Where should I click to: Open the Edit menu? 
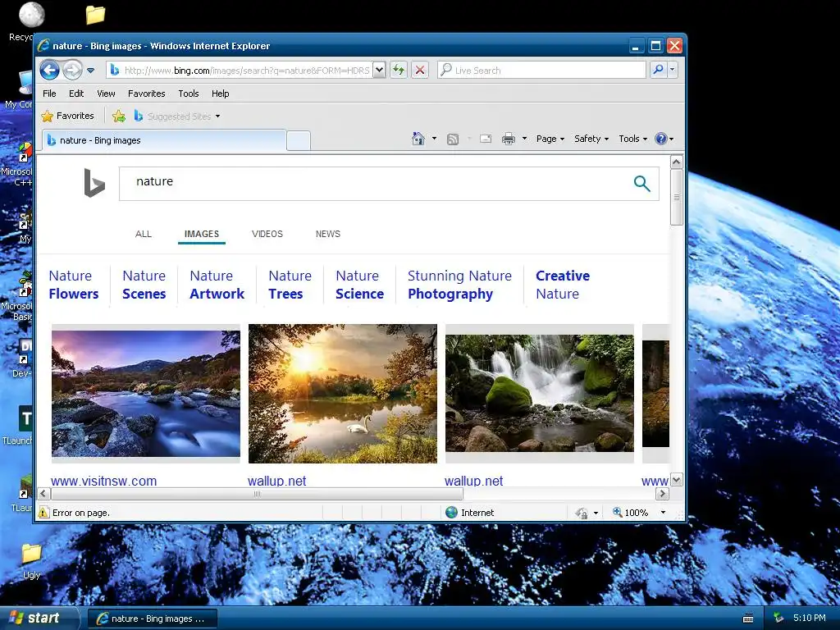(76, 94)
